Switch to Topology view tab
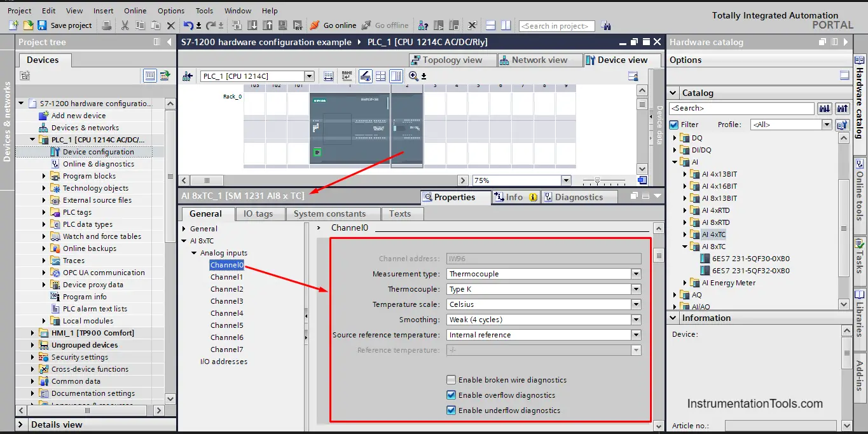 click(x=453, y=60)
